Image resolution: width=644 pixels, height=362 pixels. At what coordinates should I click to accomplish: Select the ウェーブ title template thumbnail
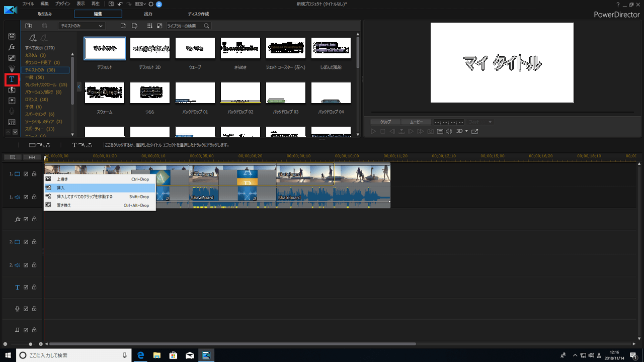pyautogui.click(x=195, y=48)
